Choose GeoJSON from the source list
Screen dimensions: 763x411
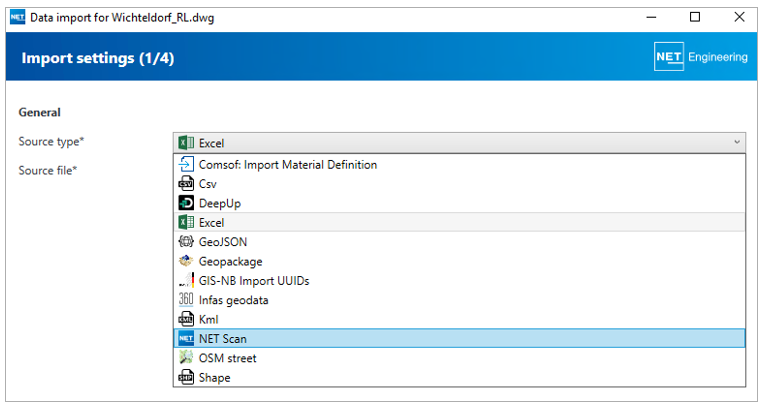point(459,242)
